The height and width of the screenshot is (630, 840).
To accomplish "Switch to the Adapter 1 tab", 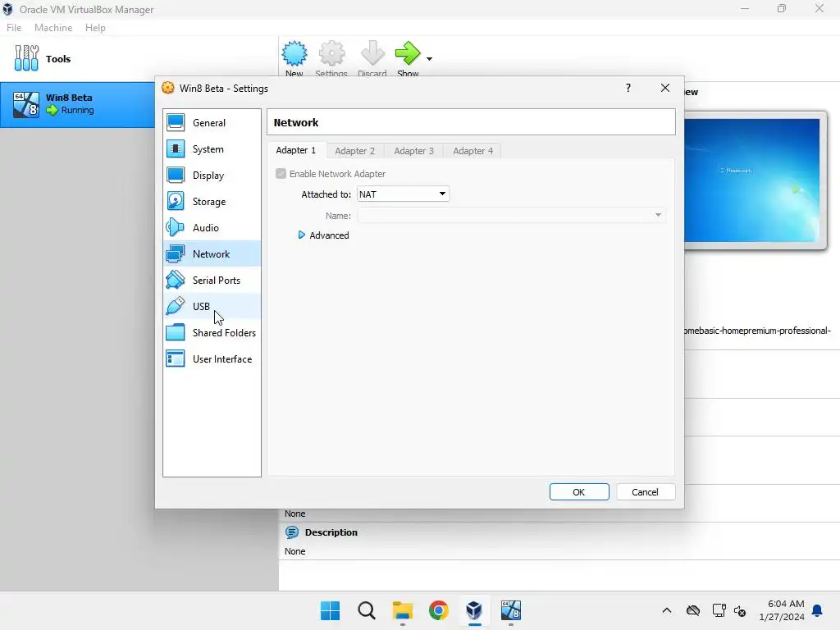I will pyautogui.click(x=295, y=151).
